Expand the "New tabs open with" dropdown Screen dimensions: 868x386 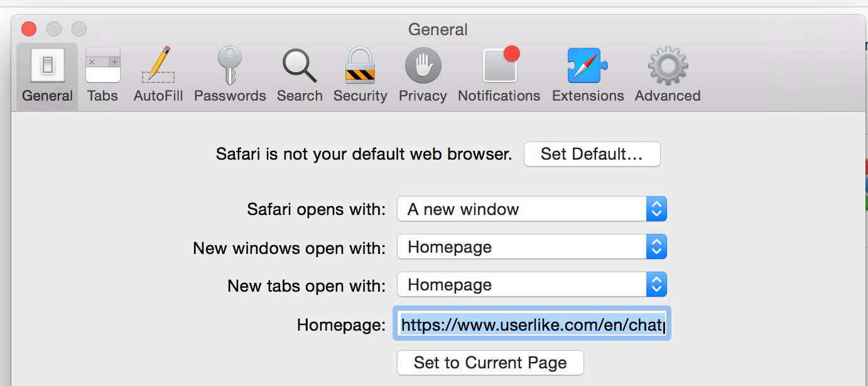(531, 285)
